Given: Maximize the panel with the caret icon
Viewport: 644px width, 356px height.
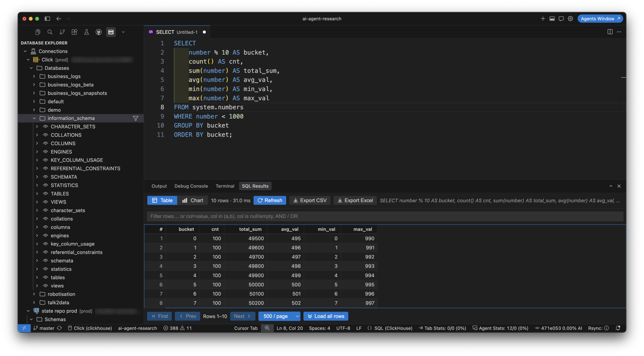Looking at the screenshot, I should pyautogui.click(x=611, y=186).
